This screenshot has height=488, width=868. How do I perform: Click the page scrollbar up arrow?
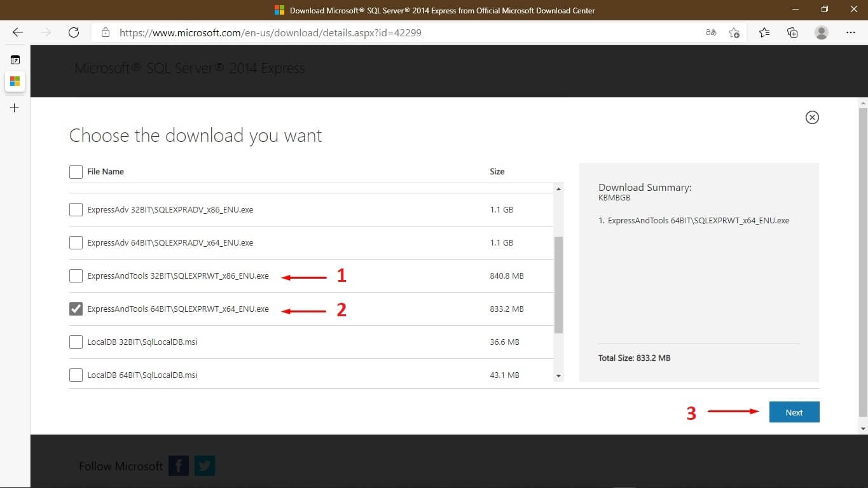pyautogui.click(x=863, y=102)
